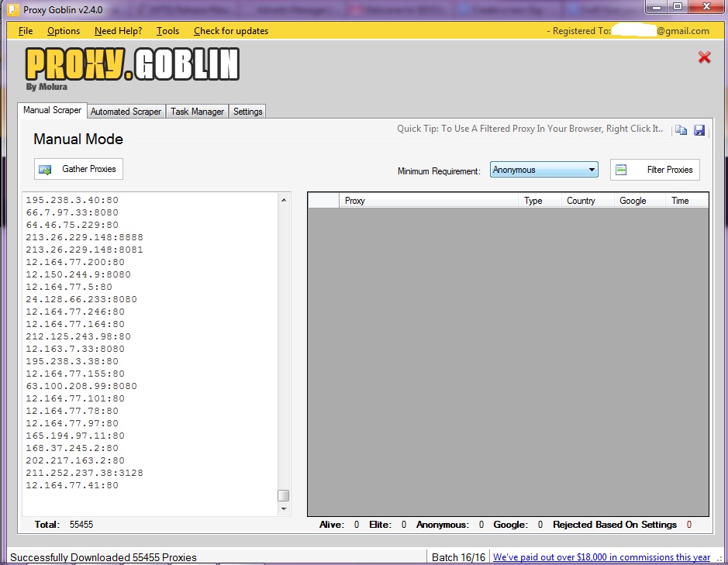Switch to the Settings tab
The height and width of the screenshot is (565, 728).
pyautogui.click(x=247, y=112)
